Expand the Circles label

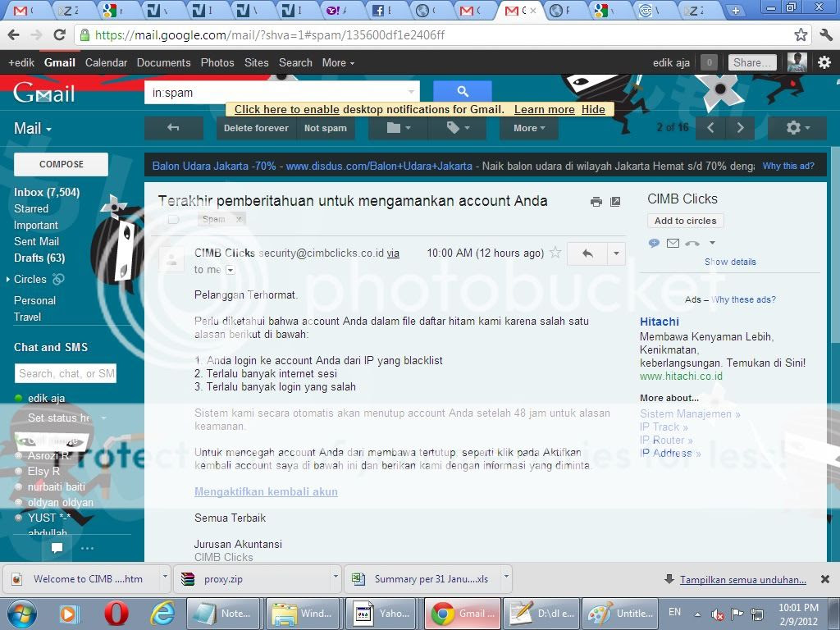(8, 279)
